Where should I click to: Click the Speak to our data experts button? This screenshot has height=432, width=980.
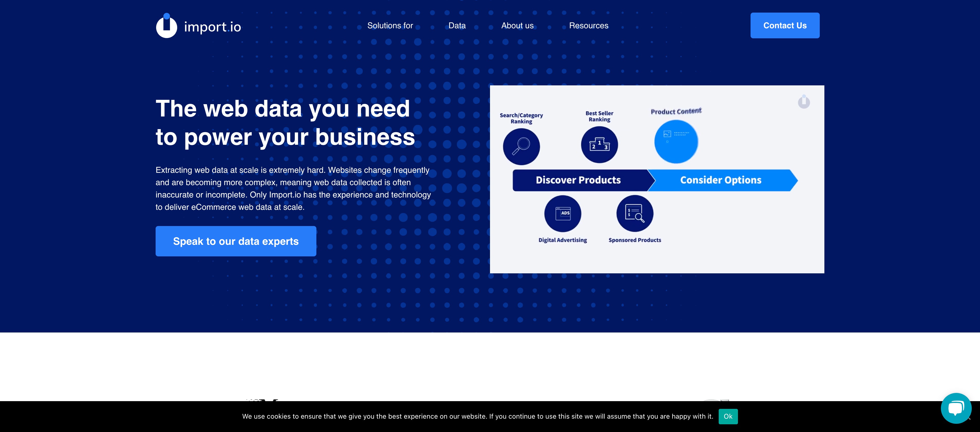236,241
